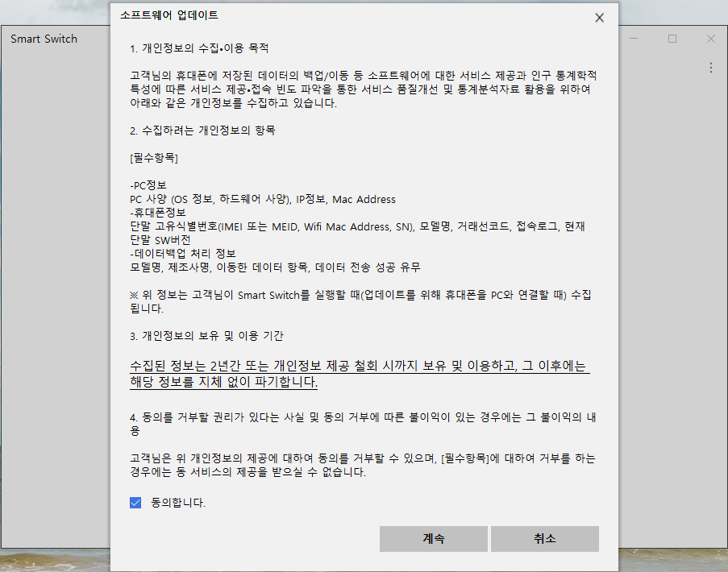Click the underlined 수집된 정보는 2년간 text
Image resolution: width=728 pixels, height=572 pixels.
point(360,374)
